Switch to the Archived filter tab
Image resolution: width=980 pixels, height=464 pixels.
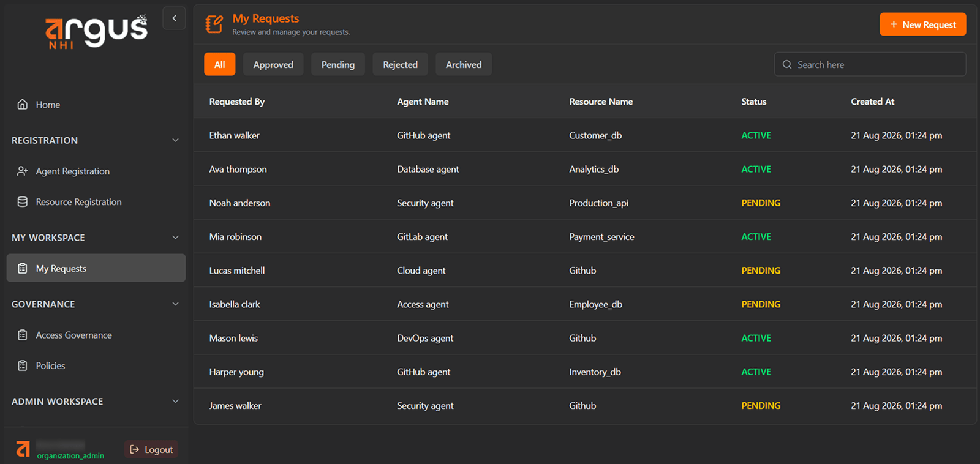[464, 64]
